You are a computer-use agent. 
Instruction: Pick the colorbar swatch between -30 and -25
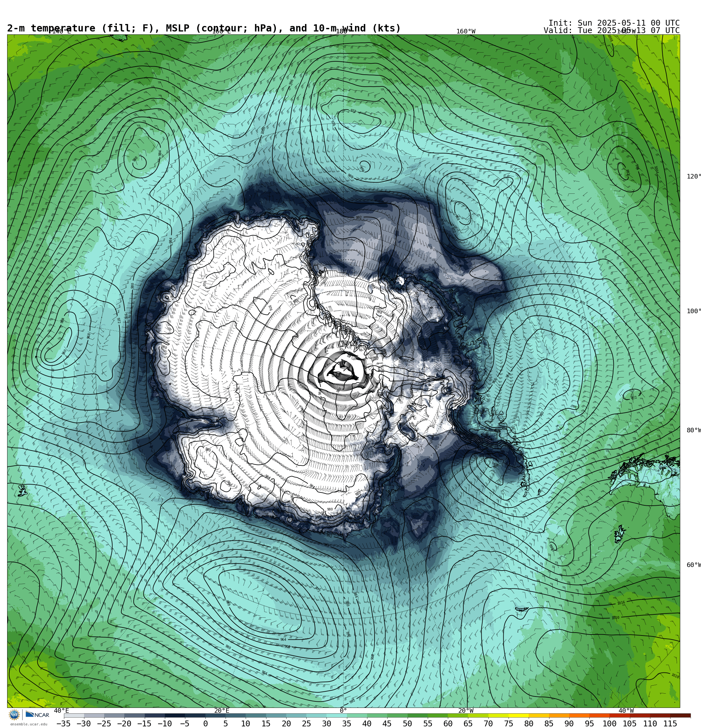[x=94, y=715]
